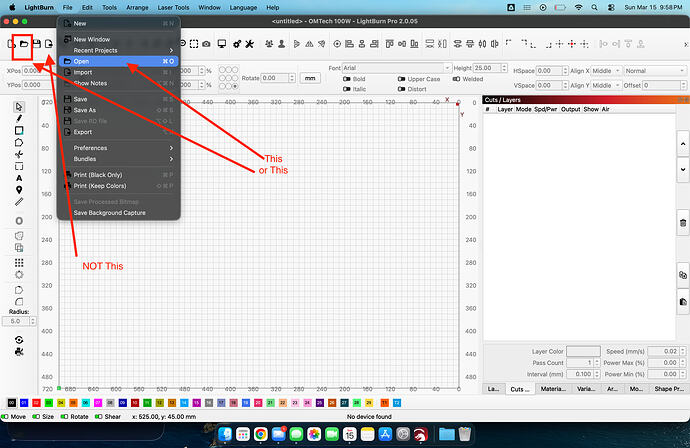
Task: Open the Arrange menu
Action: click(x=137, y=7)
